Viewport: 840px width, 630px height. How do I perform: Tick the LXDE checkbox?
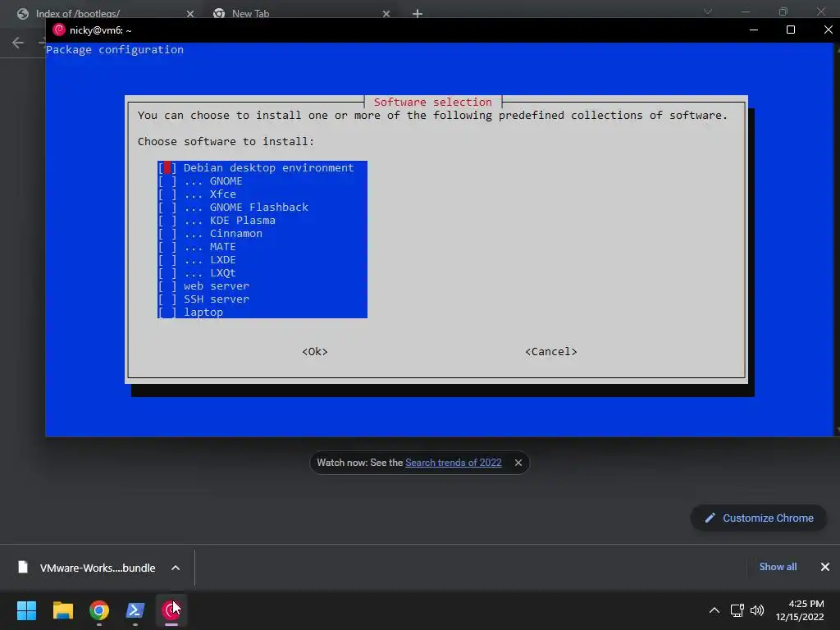click(167, 260)
